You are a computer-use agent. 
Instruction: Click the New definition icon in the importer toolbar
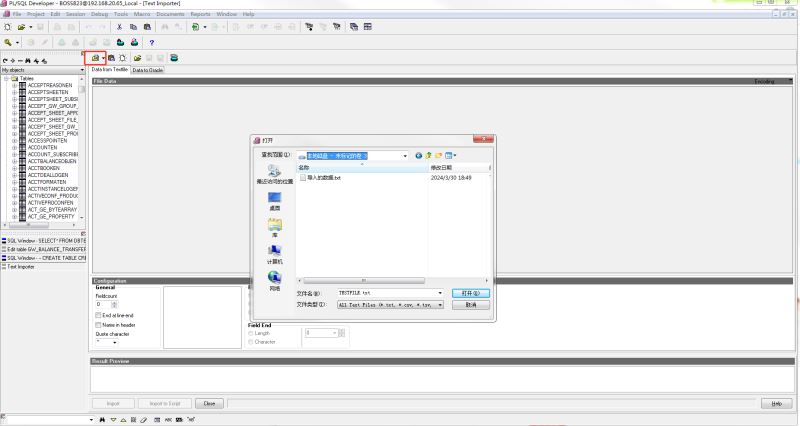122,58
